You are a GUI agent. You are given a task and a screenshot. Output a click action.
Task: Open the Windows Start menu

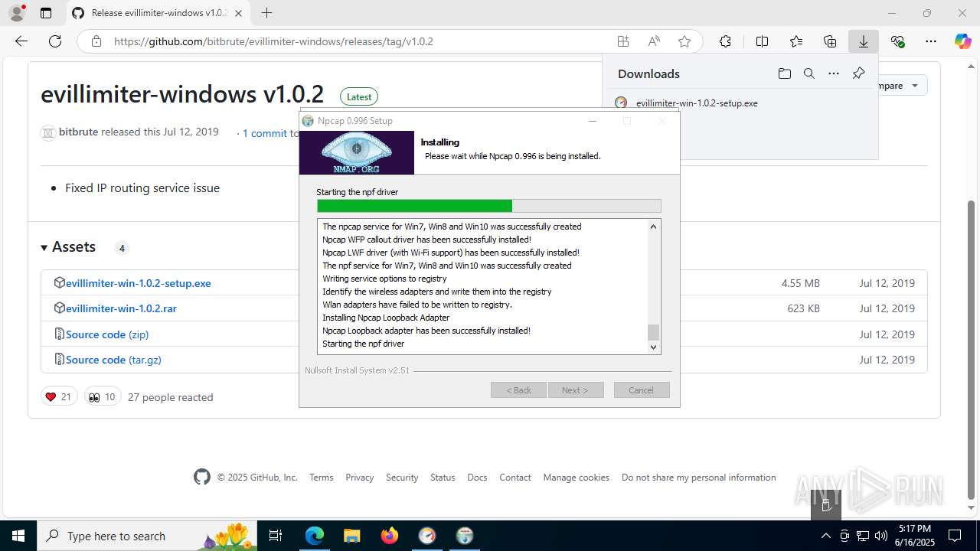[x=18, y=536]
